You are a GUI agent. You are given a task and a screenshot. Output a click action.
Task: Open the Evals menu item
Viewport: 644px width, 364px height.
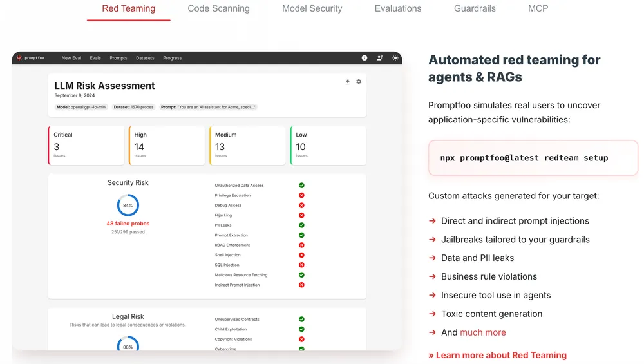tap(95, 58)
